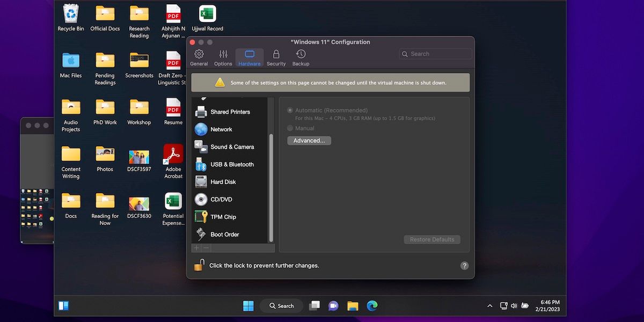644x322 pixels.
Task: Select Hard Disk in hardware list
Action: 230,182
